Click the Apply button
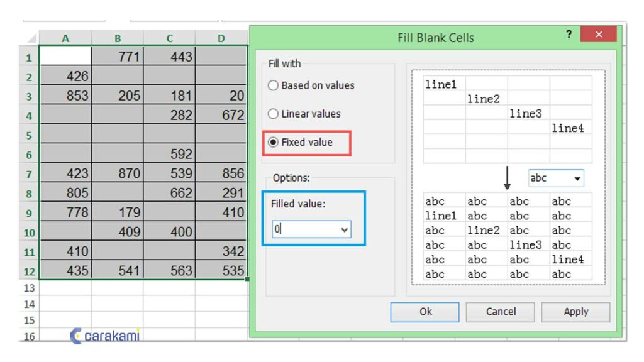Image resolution: width=644 pixels, height=362 pixels. (575, 312)
